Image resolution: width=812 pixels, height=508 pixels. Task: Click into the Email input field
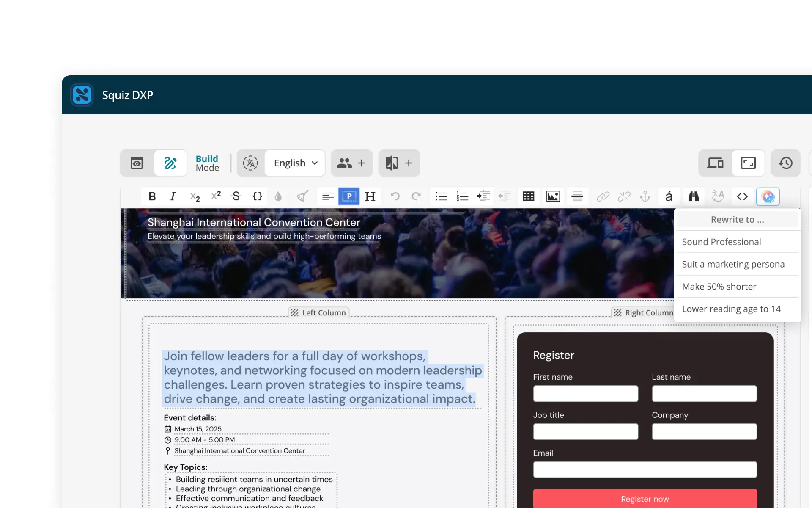(x=645, y=469)
